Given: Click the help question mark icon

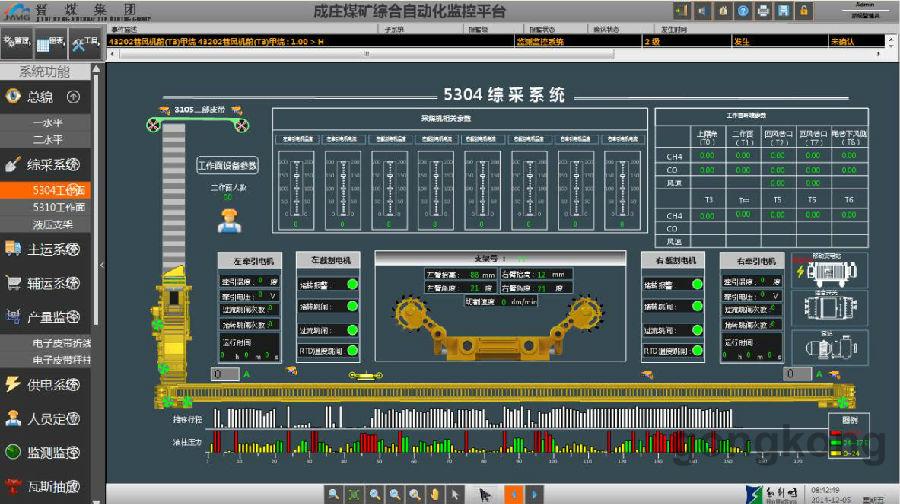Looking at the screenshot, I should 743,11.
